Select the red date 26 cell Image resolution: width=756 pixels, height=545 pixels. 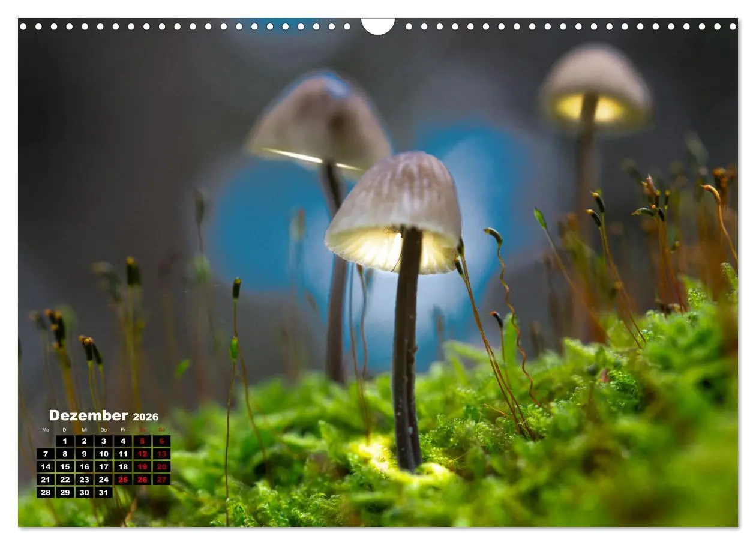[x=142, y=480]
